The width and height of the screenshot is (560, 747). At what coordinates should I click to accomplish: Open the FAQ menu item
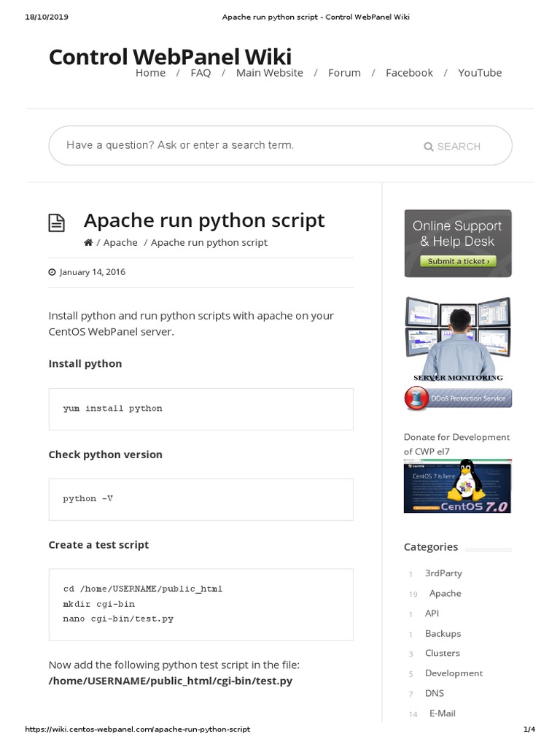tap(201, 73)
